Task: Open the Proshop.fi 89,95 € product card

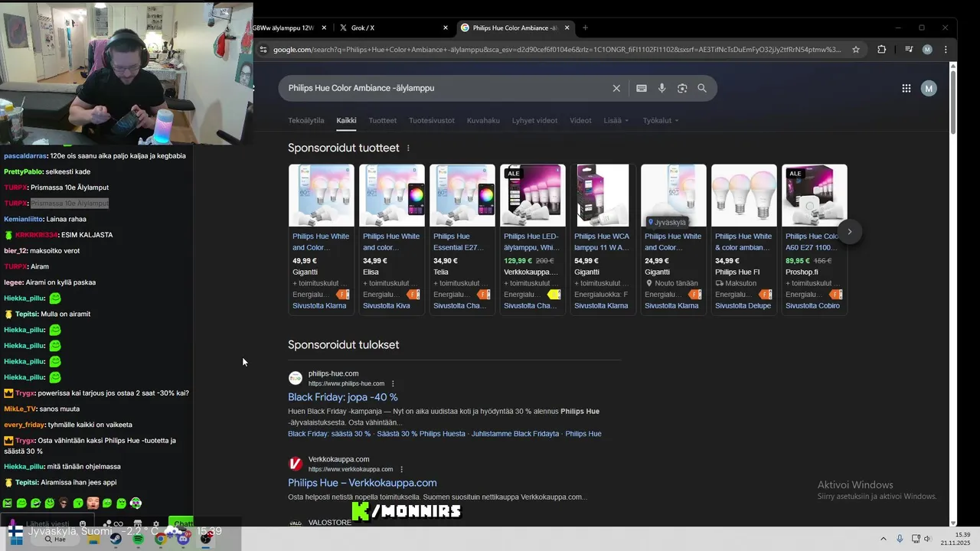Action: [x=815, y=239]
